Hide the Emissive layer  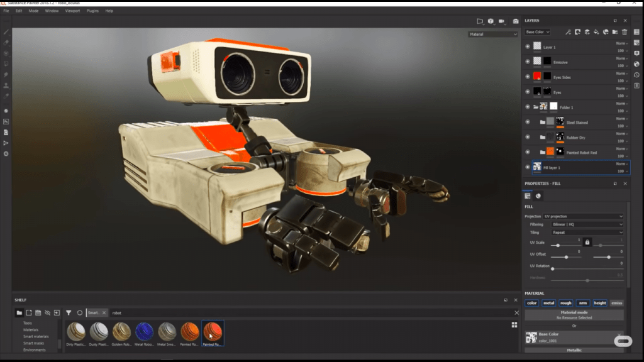(x=528, y=61)
